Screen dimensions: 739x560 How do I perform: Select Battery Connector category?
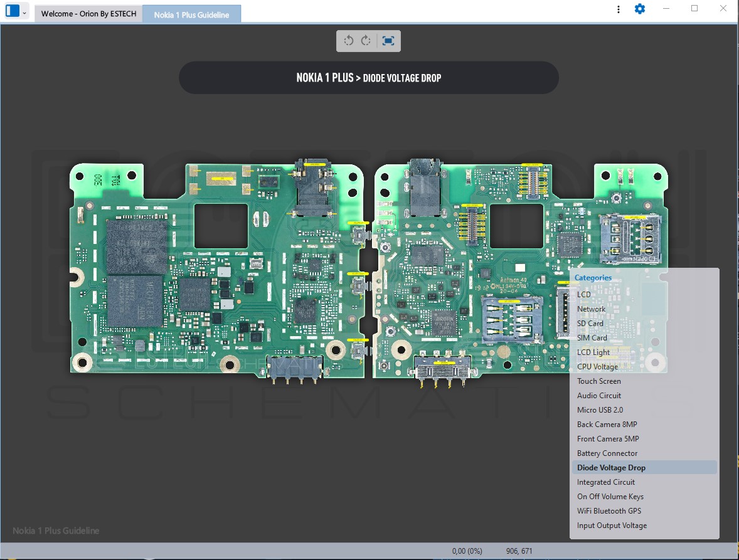point(607,453)
